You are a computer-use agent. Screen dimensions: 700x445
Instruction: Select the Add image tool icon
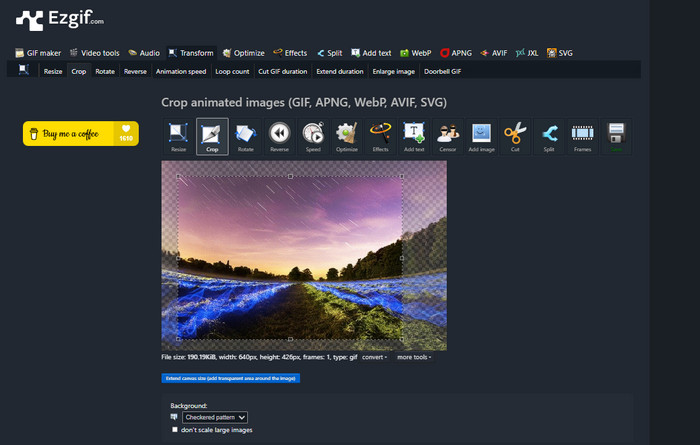(481, 137)
